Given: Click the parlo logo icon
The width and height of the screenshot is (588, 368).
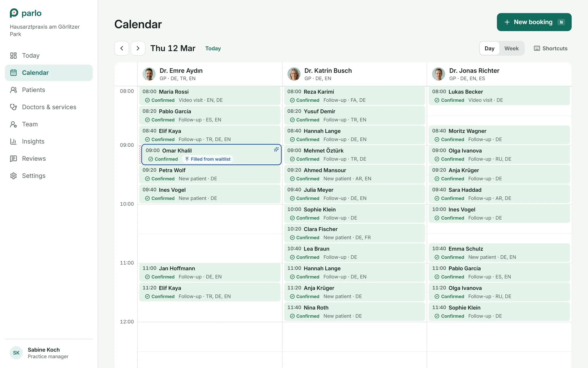Looking at the screenshot, I should point(14,13).
